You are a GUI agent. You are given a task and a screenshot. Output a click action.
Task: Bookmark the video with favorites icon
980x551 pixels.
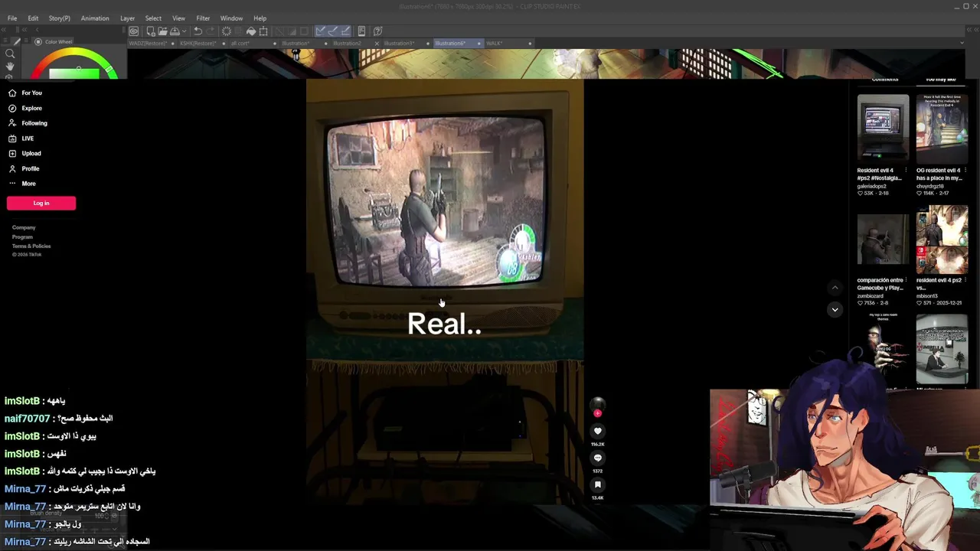point(598,485)
